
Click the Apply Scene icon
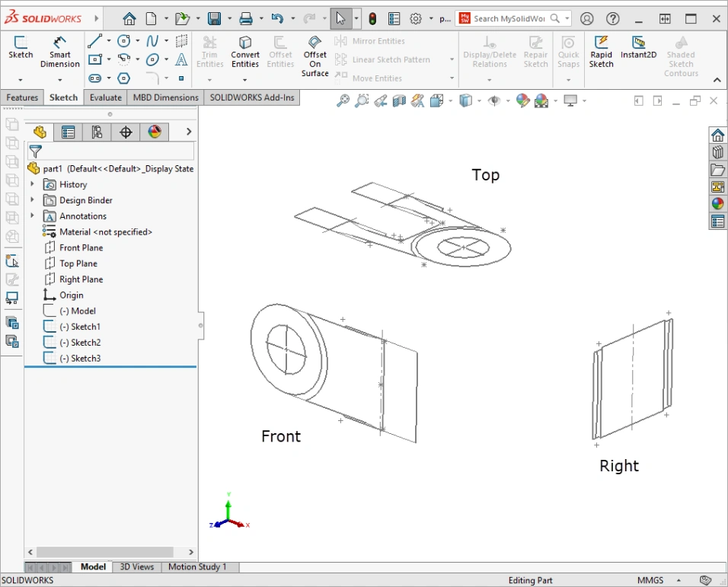[x=541, y=100]
